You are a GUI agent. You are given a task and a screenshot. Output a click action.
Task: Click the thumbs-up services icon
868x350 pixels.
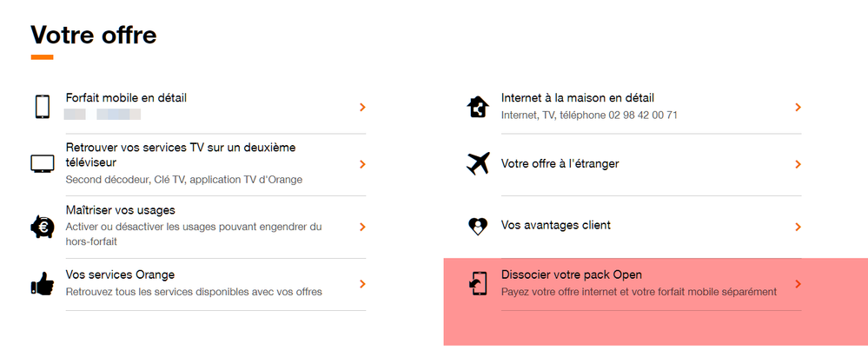(42, 283)
